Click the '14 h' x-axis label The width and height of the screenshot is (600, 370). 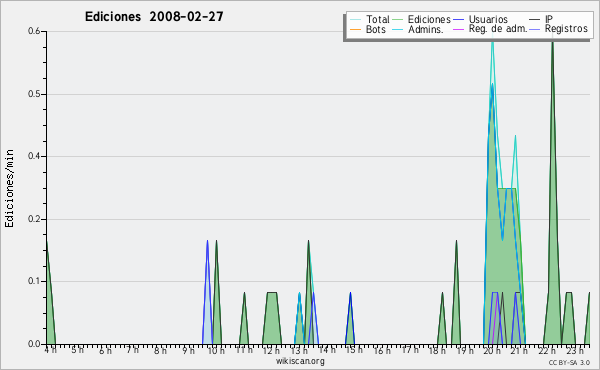[327, 350]
